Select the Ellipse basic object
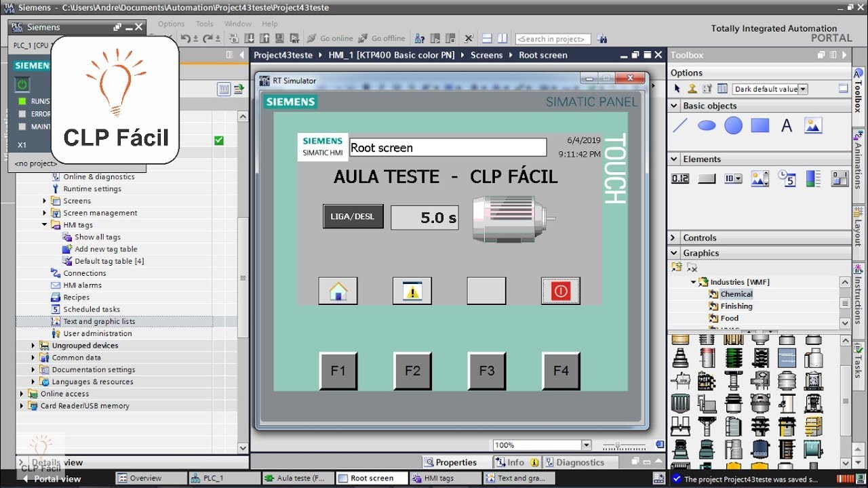 [707, 125]
